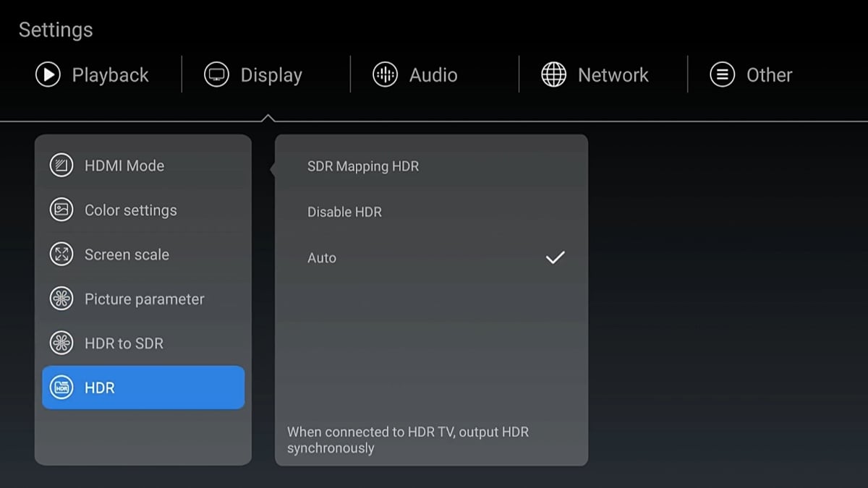The image size is (868, 488).
Task: Click the Auto option checkmark
Action: click(555, 257)
